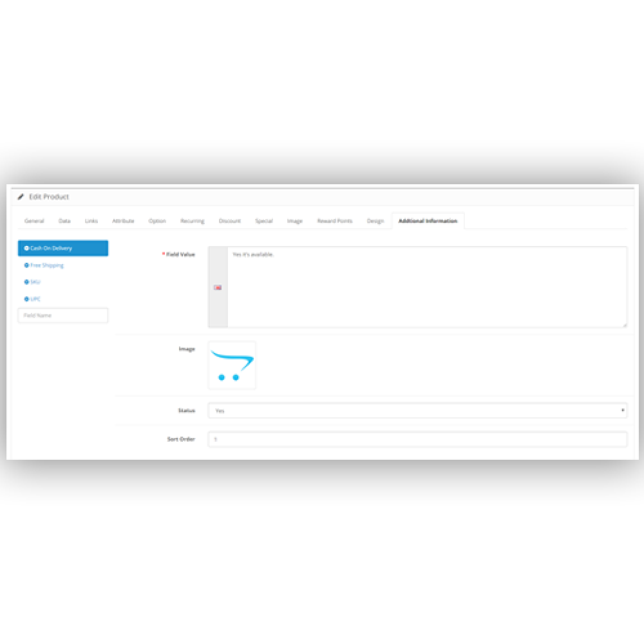
Task: Click the Field Name search box
Action: coord(62,315)
